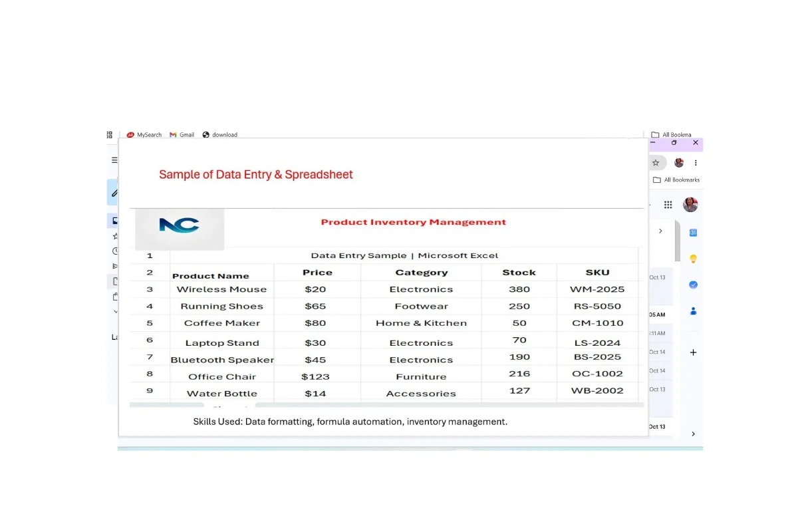Select the stock value '380' cell
Viewport: 798px width, 532px height.
tap(519, 289)
